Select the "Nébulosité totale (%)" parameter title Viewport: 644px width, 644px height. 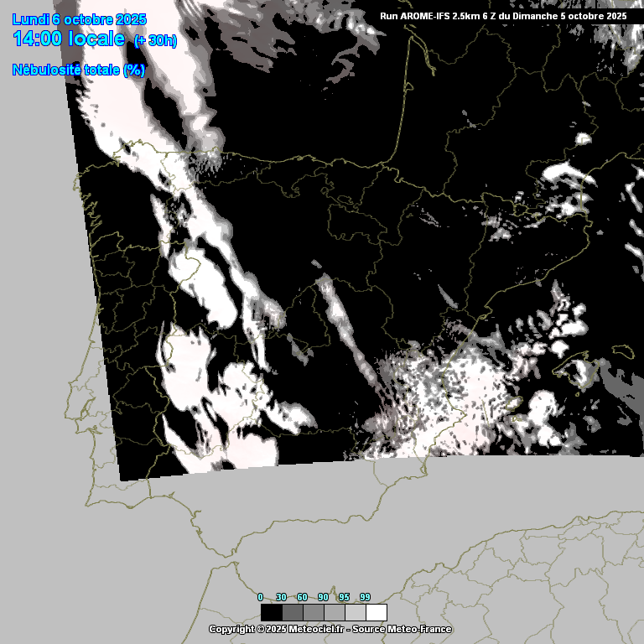coord(79,70)
